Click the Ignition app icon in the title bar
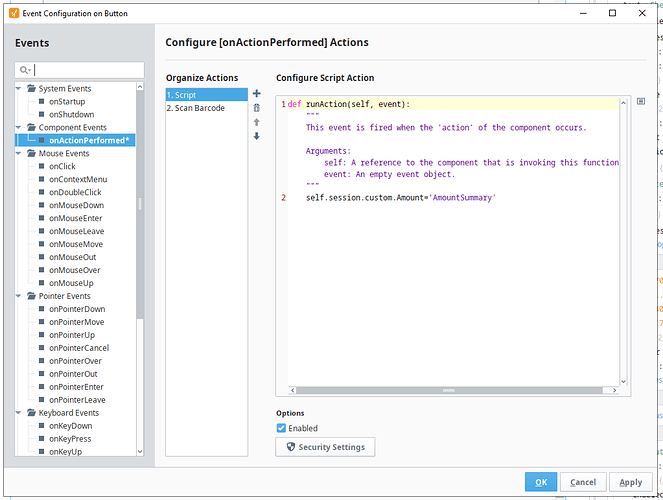This screenshot has width=663, height=500. coord(14,13)
